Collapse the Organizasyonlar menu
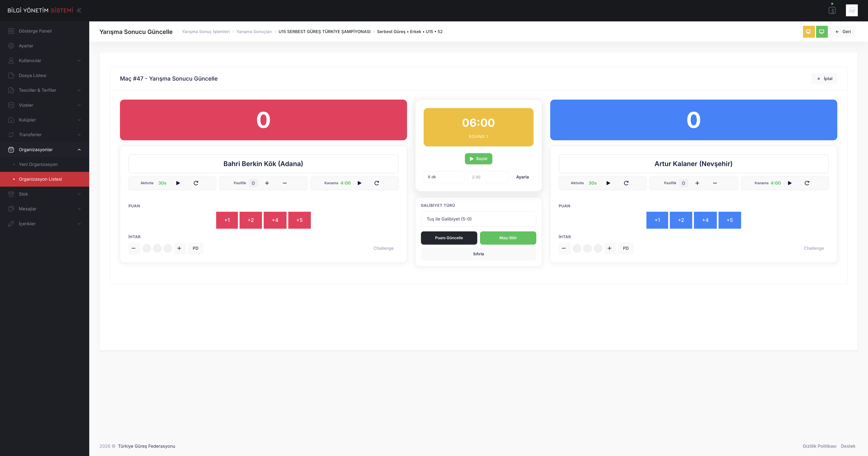Viewport: 868px width, 456px height. (44, 150)
